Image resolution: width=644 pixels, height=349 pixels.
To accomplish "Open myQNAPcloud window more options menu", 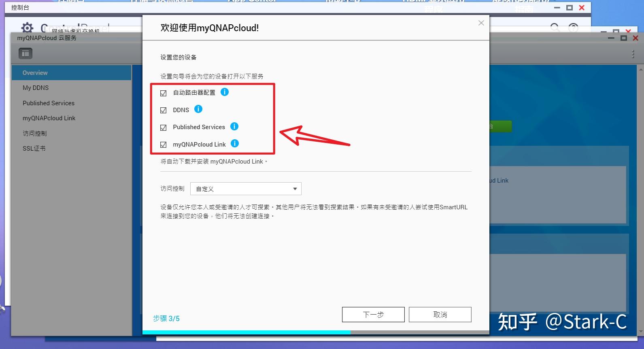I will click(x=633, y=54).
